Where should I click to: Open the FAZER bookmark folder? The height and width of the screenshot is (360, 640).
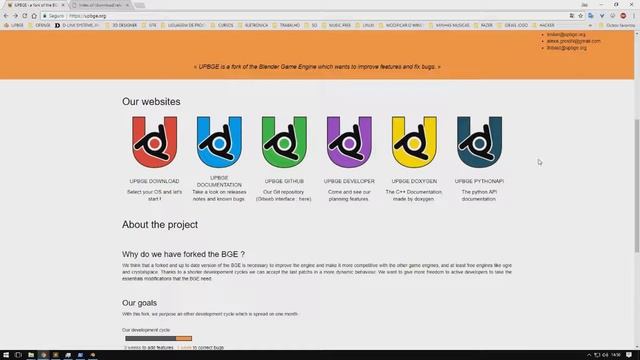pyautogui.click(x=483, y=25)
